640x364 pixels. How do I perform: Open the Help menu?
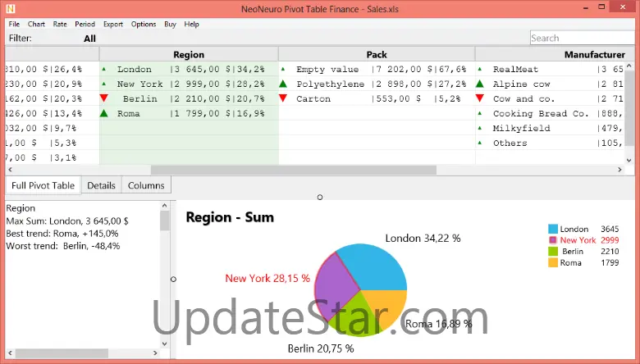(x=191, y=24)
